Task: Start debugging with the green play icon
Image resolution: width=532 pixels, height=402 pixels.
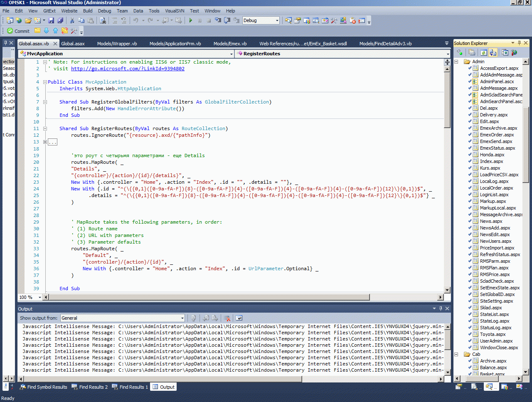Action: (x=190, y=20)
